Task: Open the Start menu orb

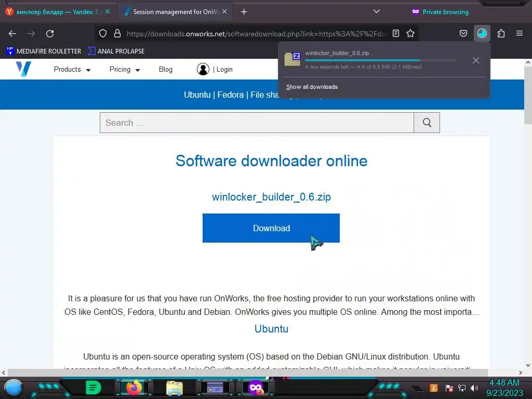Action: 14,388
